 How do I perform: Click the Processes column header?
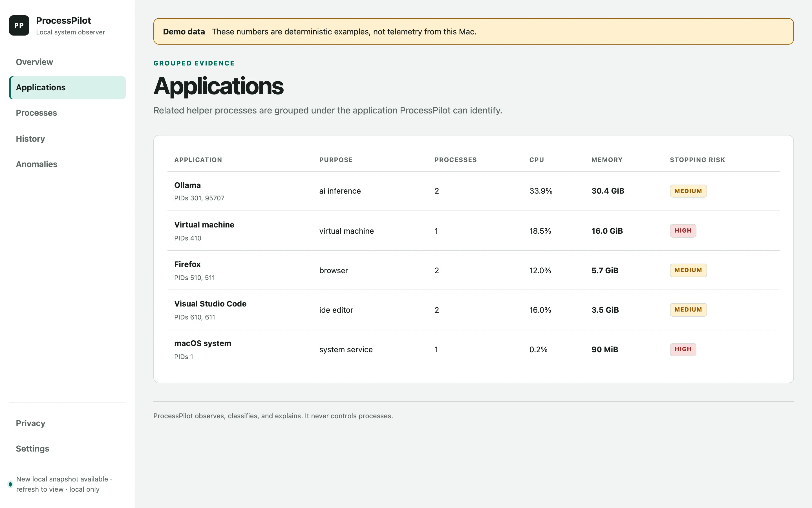coord(455,160)
